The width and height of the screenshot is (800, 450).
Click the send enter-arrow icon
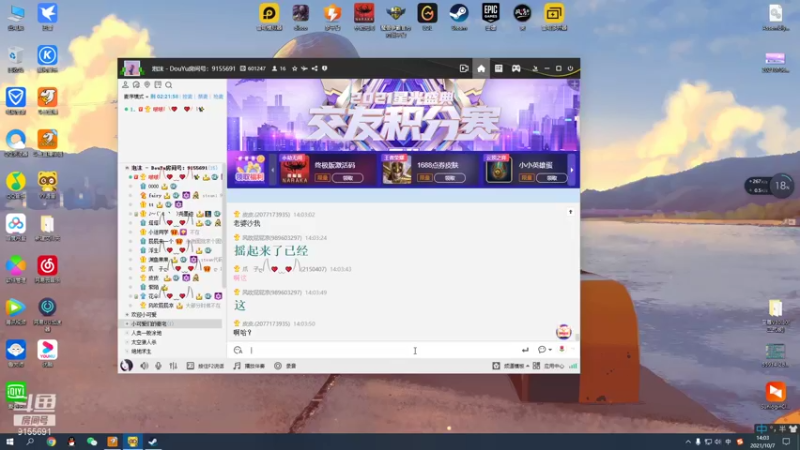click(x=525, y=350)
